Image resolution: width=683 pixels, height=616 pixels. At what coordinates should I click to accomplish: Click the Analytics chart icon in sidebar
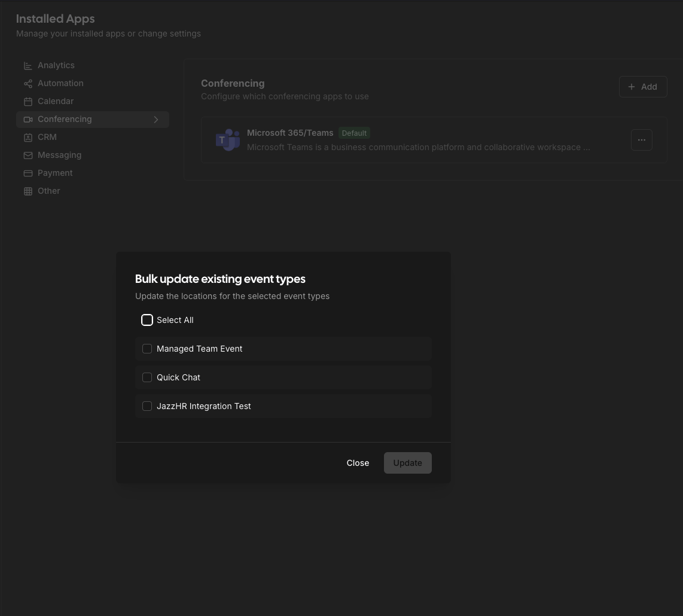tap(28, 66)
